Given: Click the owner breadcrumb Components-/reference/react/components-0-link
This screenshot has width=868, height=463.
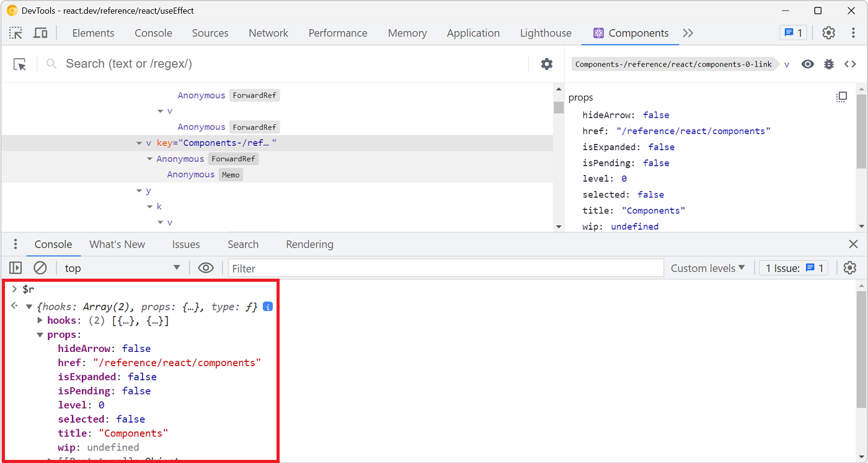Looking at the screenshot, I should tap(674, 64).
